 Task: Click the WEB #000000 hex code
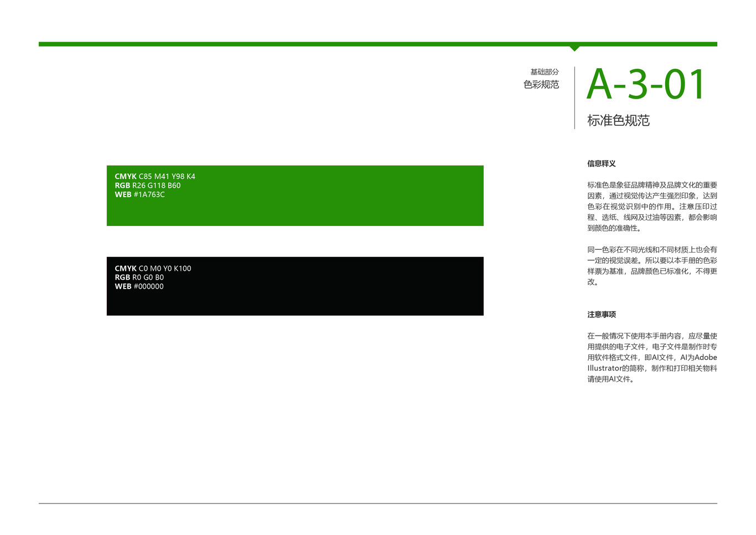[139, 286]
